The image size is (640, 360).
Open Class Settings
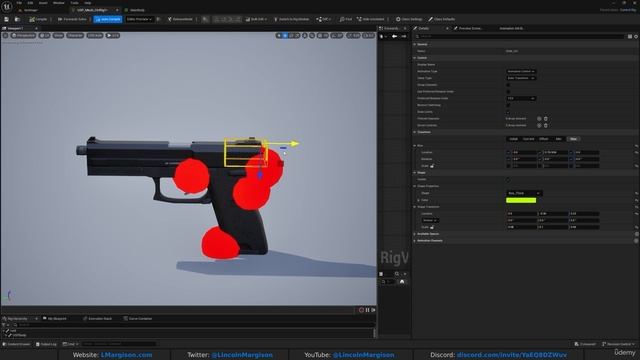coord(409,19)
